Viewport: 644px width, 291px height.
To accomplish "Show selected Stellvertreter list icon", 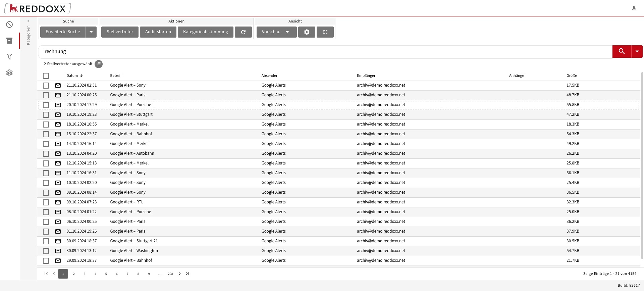I will (x=99, y=64).
